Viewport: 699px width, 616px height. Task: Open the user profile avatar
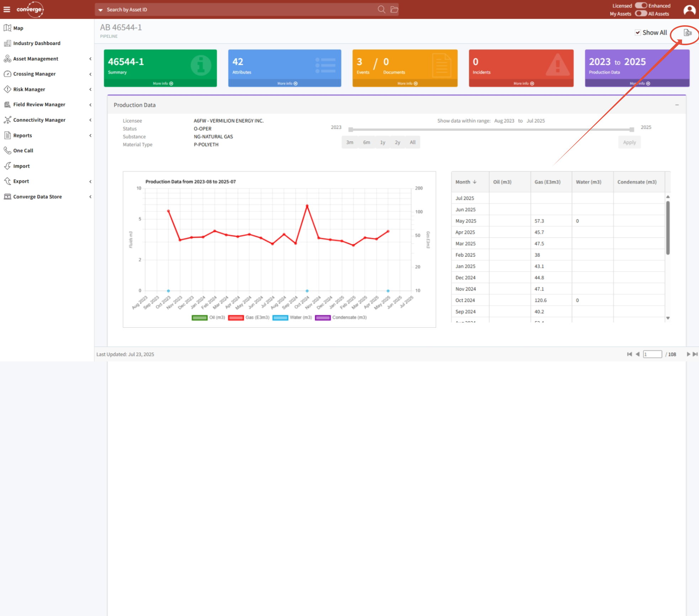[x=689, y=10]
